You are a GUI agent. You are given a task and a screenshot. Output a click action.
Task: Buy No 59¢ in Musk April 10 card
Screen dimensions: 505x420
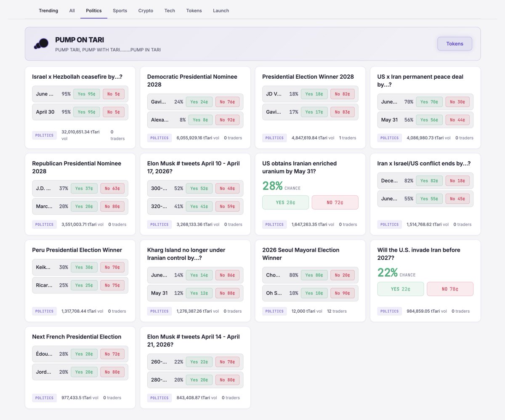pyautogui.click(x=228, y=207)
